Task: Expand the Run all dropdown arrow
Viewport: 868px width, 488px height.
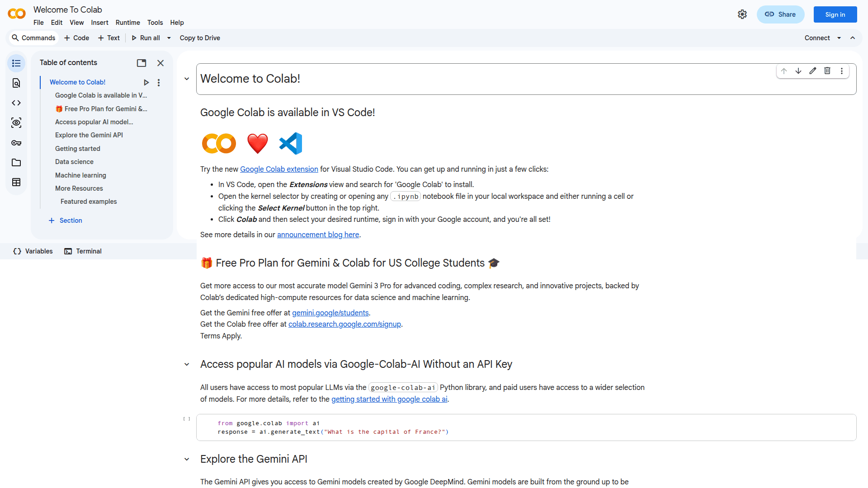Action: tap(169, 38)
